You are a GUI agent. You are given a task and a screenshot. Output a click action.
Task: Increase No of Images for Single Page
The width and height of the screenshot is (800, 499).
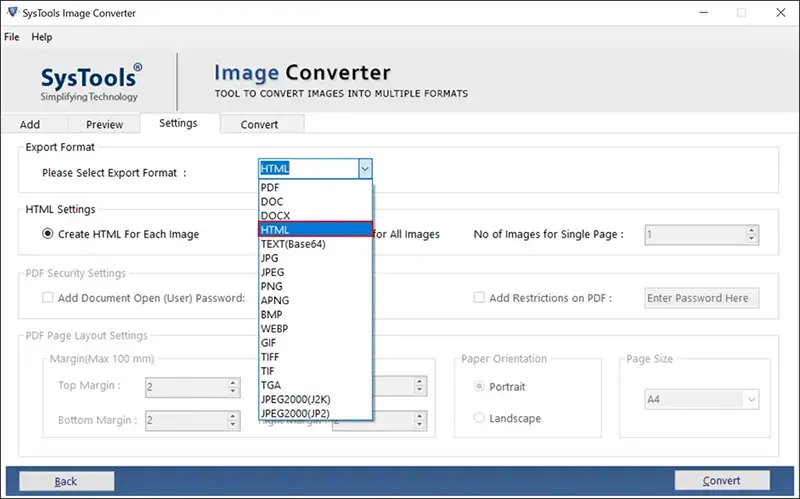tap(751, 230)
